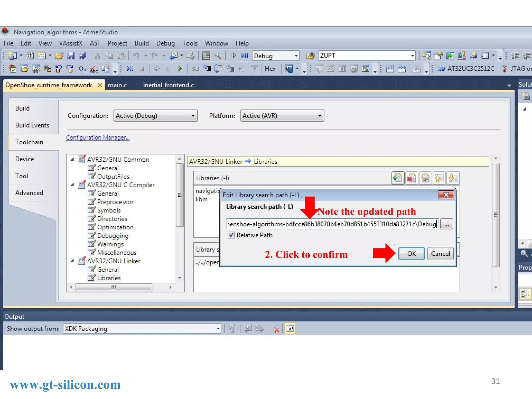Image resolution: width=532 pixels, height=399 pixels.
Task: Click the Edit Item icon in Libraries (-l) header
Action: 425,178
